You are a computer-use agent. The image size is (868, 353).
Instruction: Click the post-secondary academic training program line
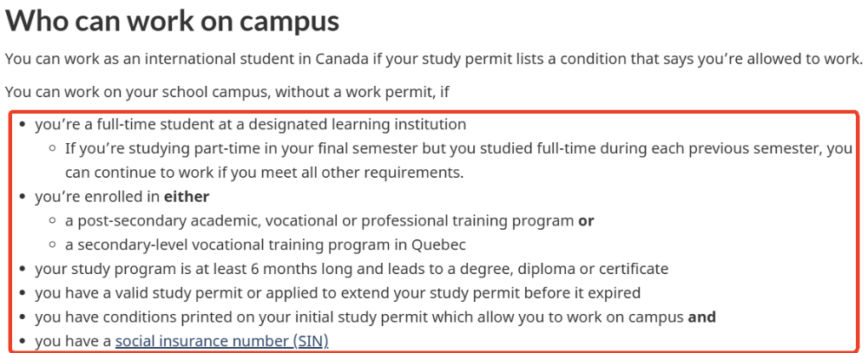[320, 220]
